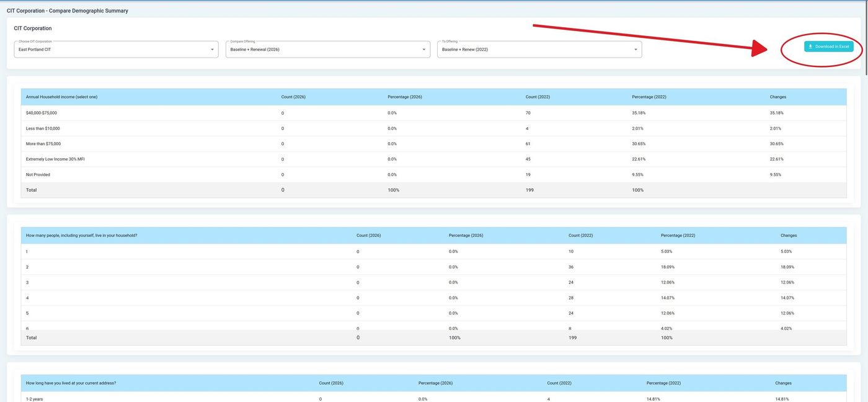Click the page's vertical scrollbar
868x402 pixels.
(x=866, y=37)
